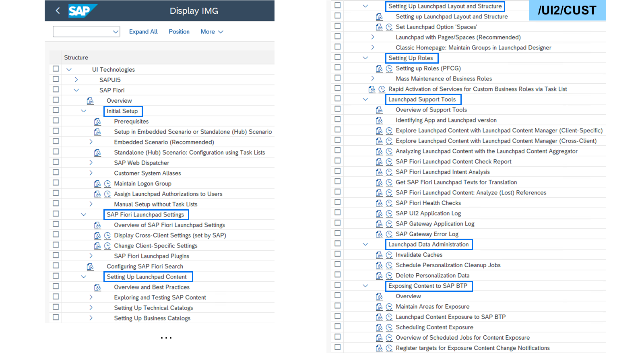Execute Assign Launchpad Authorizations to Users activity
Viewport: 644px width, 353px height.
[107, 194]
